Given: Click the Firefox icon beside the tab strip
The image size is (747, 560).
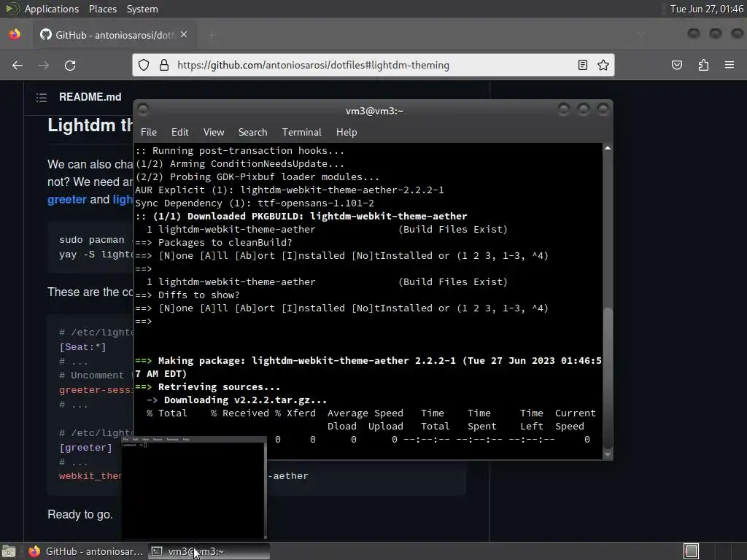Looking at the screenshot, I should click(x=15, y=34).
